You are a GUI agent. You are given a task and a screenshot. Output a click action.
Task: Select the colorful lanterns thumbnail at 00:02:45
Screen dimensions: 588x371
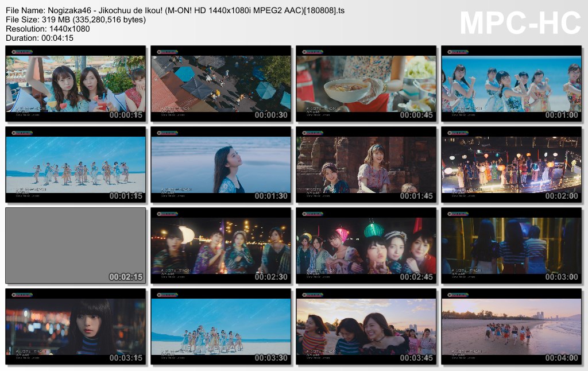(366, 246)
